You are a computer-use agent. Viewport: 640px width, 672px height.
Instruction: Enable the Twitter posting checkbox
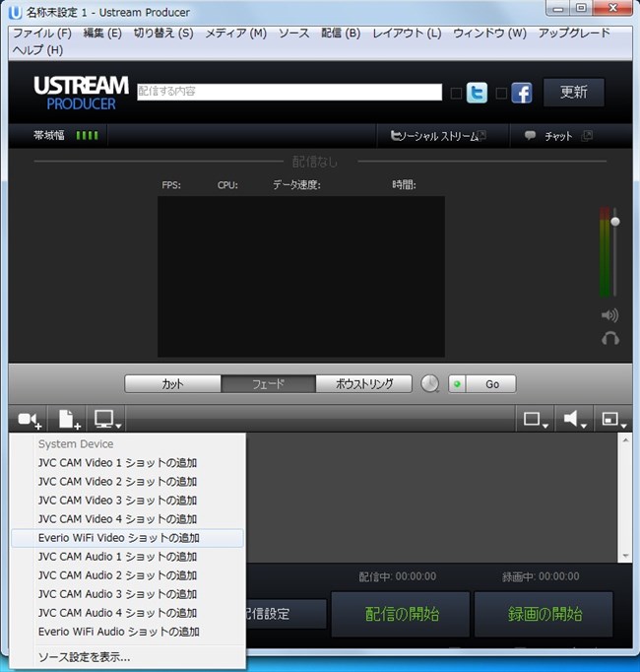[x=455, y=94]
